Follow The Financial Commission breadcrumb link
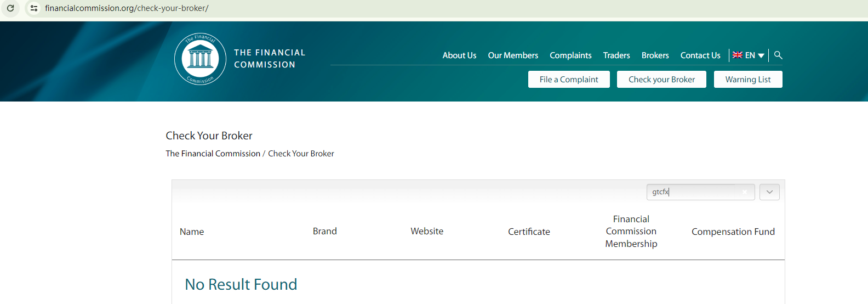 (213, 154)
